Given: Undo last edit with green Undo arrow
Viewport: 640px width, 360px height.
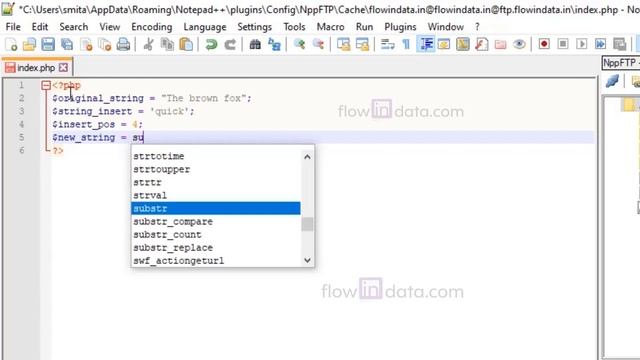Looking at the screenshot, I should (x=211, y=44).
